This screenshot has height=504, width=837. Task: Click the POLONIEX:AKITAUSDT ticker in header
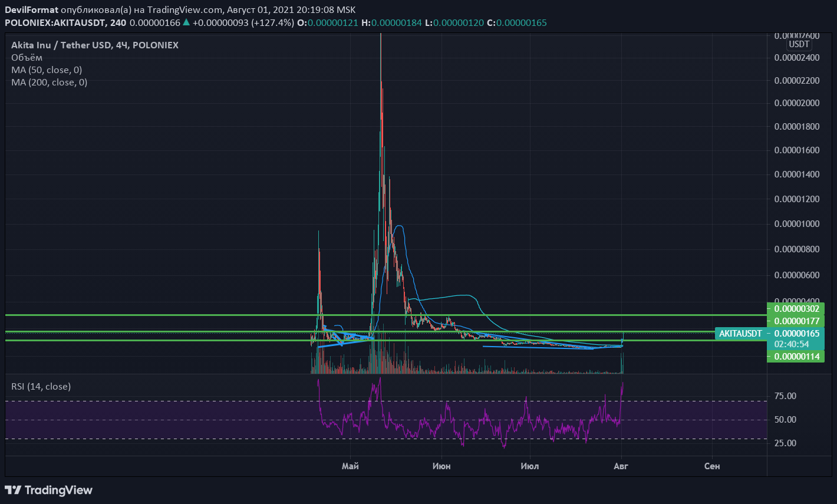tap(55, 23)
